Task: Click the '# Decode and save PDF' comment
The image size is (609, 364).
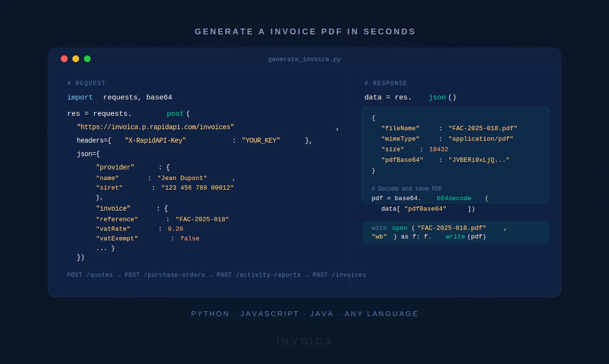Action: [407, 189]
